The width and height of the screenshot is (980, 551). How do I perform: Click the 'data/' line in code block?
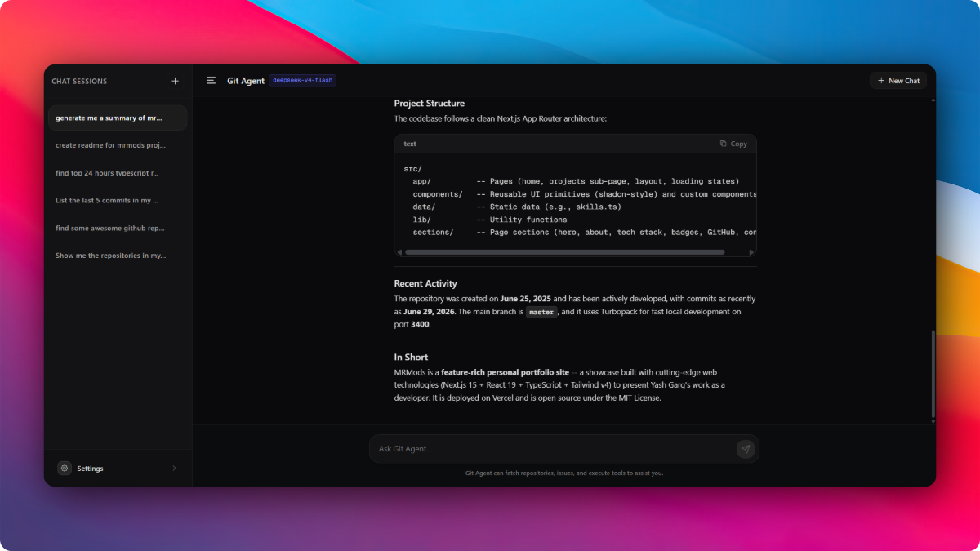pyautogui.click(x=517, y=207)
